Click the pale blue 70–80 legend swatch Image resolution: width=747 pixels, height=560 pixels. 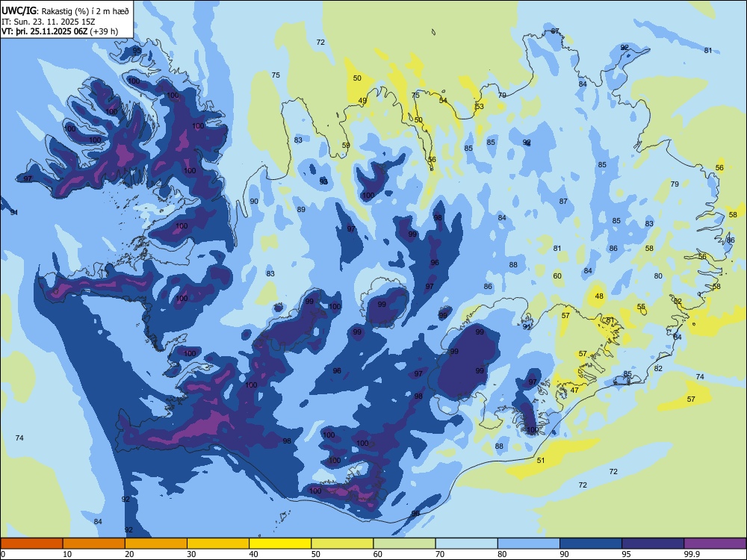[466, 544]
